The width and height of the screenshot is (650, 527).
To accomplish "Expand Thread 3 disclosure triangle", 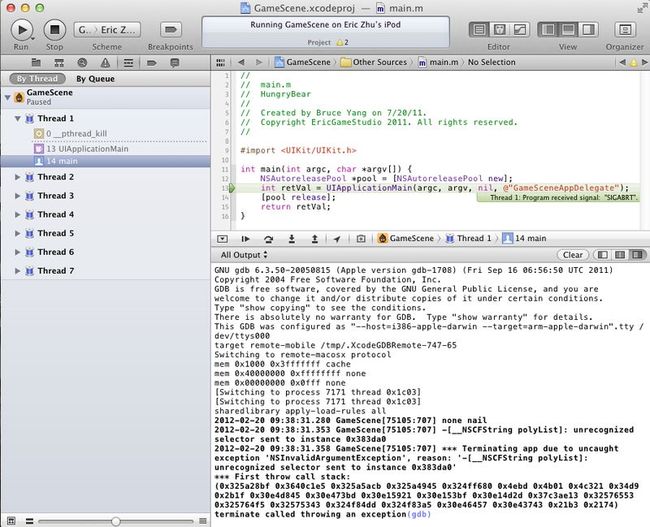I will point(17,196).
